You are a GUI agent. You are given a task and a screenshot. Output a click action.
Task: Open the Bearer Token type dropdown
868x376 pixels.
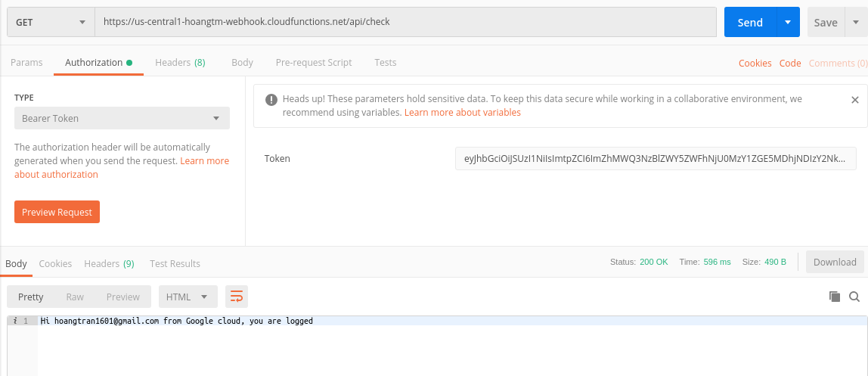122,118
